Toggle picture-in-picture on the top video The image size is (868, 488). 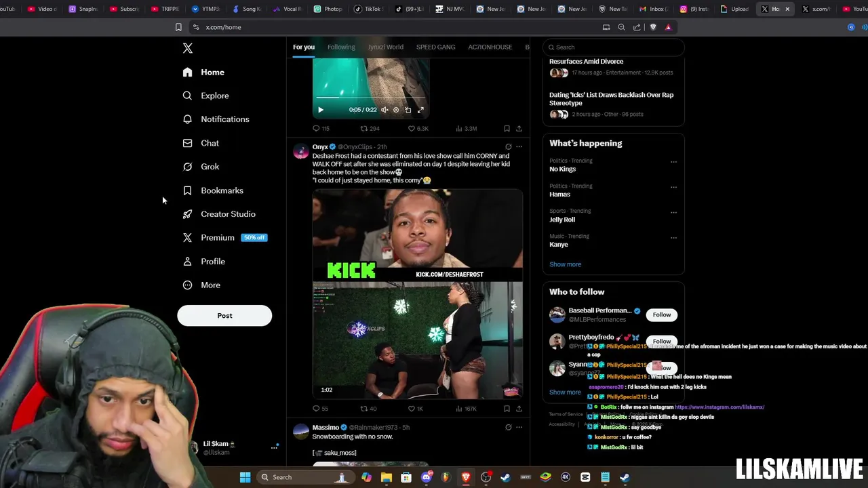pos(408,110)
